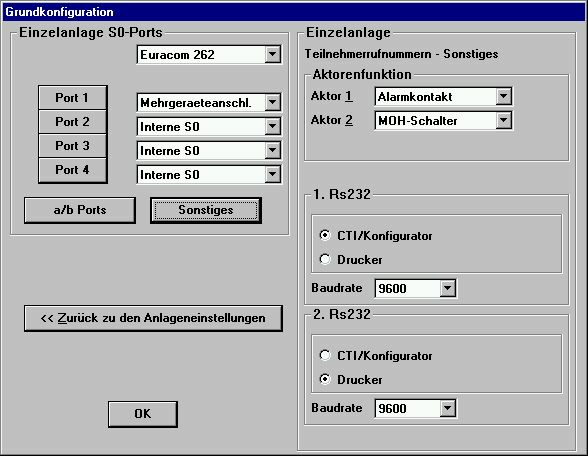Click the Port 4 button
The image size is (588, 456).
click(x=73, y=170)
